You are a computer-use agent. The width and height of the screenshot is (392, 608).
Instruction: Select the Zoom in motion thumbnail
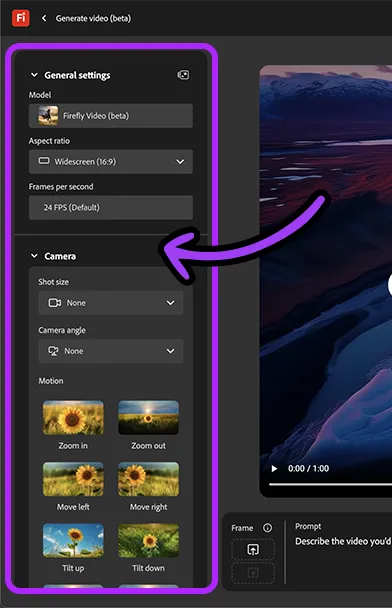[73, 418]
